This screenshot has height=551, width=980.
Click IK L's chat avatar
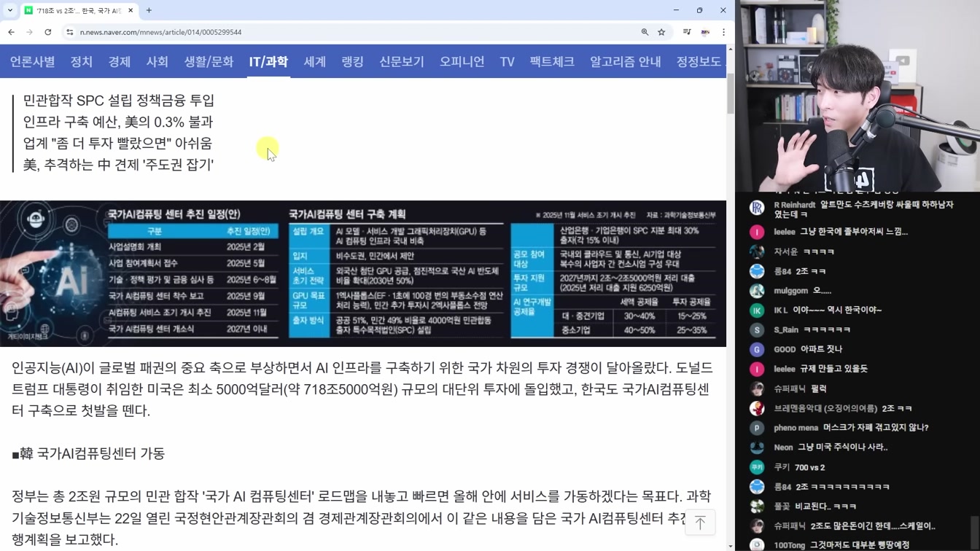click(757, 310)
